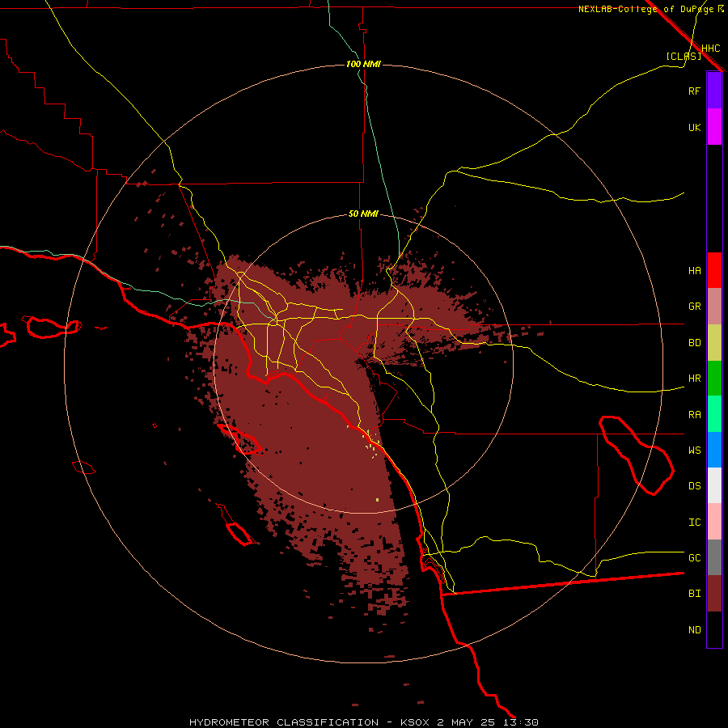Screen dimensions: 728x728
Task: Click the 50 NMI range ring label
Action: click(363, 214)
